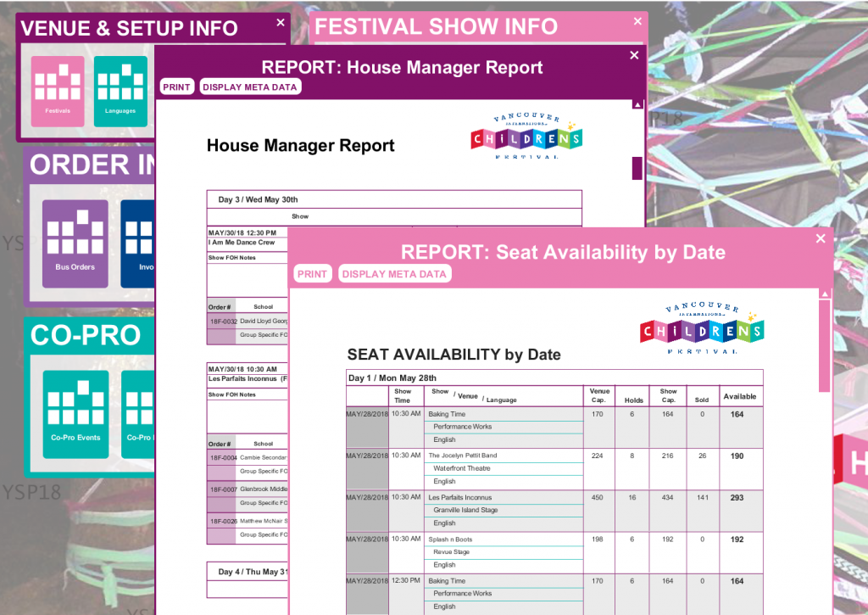Close the Venue & Setup Info panel
The image size is (868, 615).
point(281,23)
